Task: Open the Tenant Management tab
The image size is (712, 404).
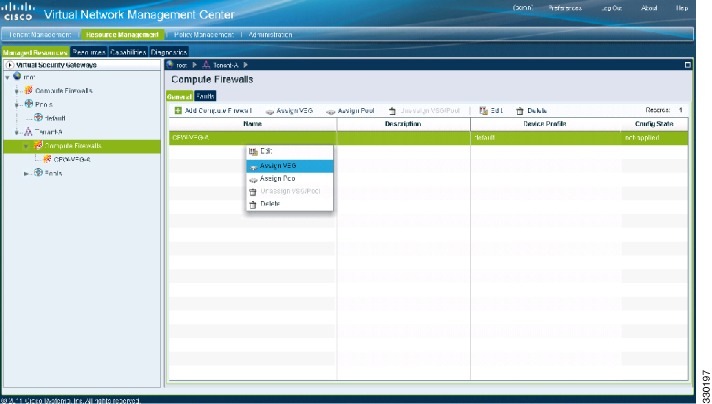Action: tap(40, 34)
